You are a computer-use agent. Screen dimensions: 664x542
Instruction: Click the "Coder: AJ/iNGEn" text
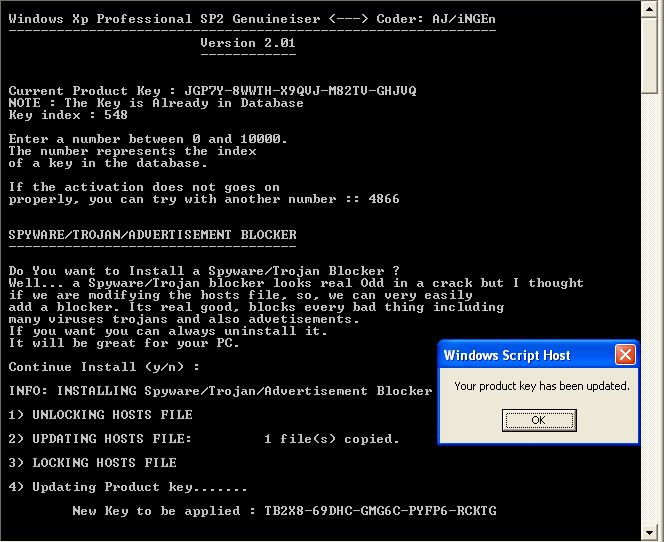[x=436, y=19]
